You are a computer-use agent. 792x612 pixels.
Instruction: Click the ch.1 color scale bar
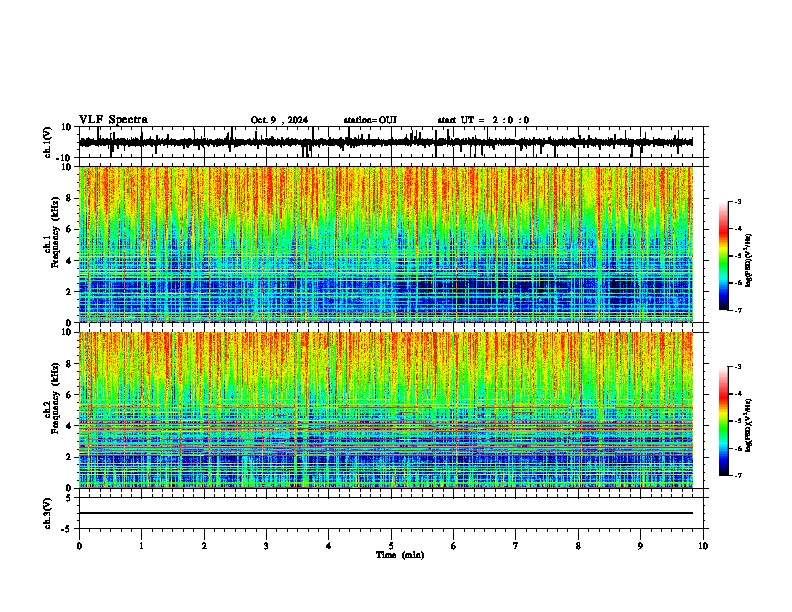point(724,256)
